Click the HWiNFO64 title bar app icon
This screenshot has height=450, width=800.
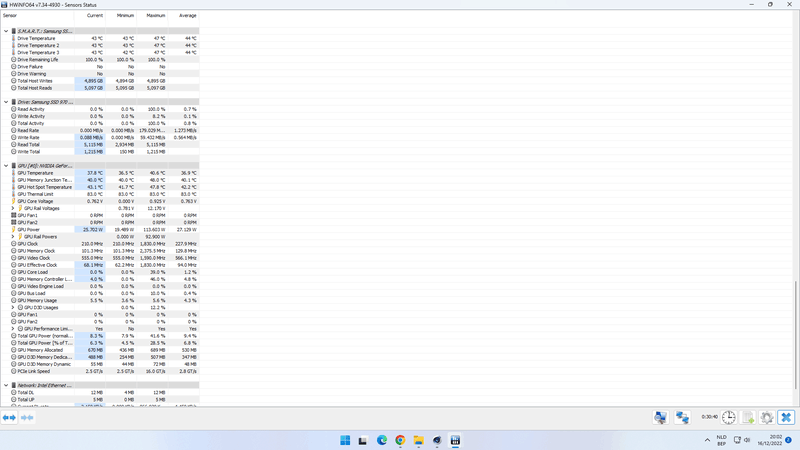point(5,5)
